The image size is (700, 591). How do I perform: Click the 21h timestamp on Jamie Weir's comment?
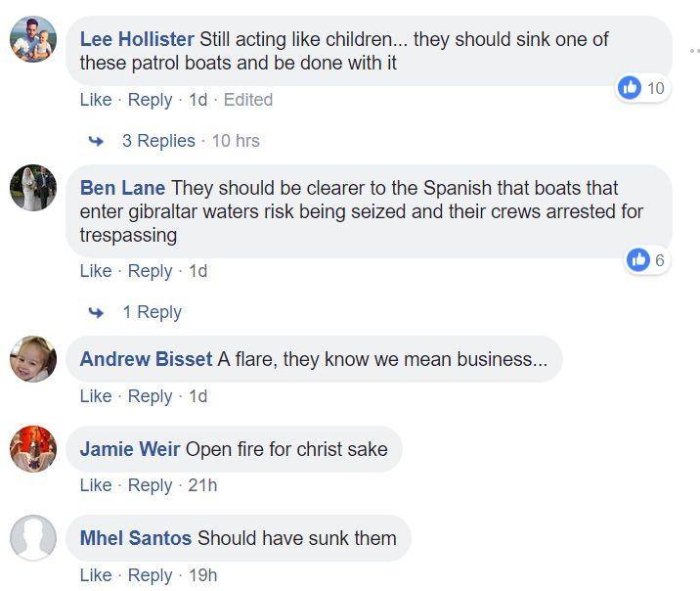pos(202,485)
